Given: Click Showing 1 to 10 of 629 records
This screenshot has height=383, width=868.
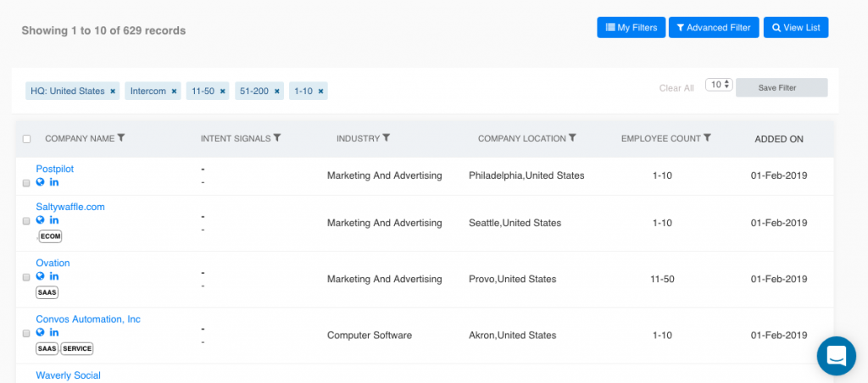Looking at the screenshot, I should click(x=103, y=31).
